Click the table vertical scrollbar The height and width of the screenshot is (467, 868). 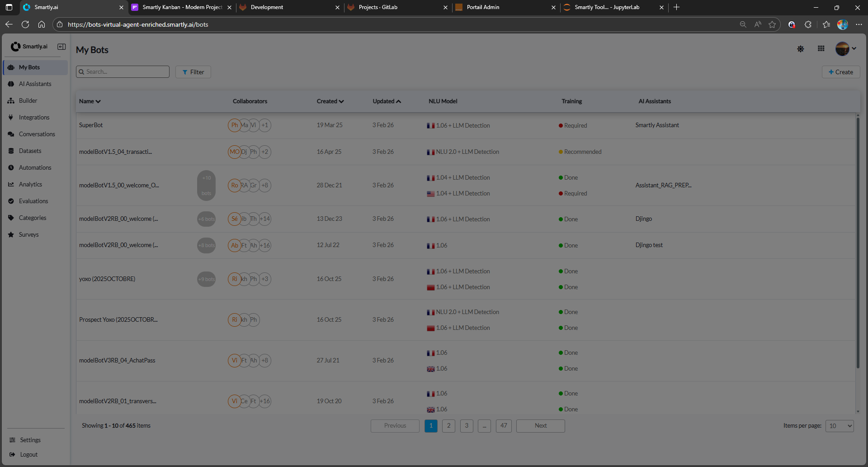858,242
